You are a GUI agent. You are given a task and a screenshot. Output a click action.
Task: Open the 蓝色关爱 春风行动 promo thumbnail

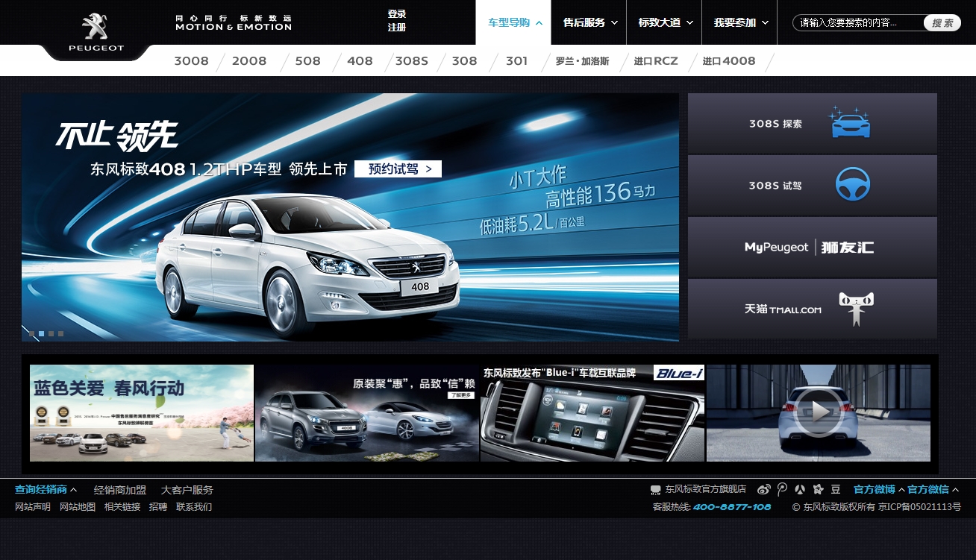pos(142,413)
